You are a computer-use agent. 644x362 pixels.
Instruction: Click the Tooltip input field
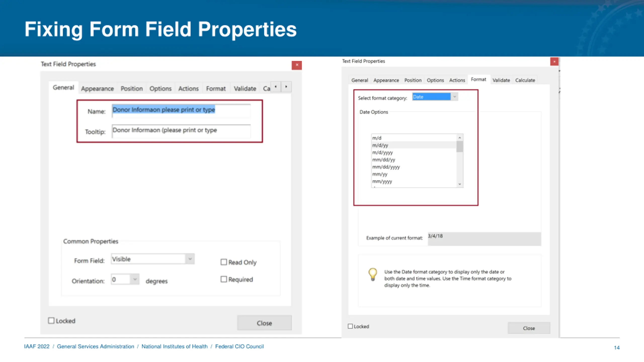pos(181,131)
